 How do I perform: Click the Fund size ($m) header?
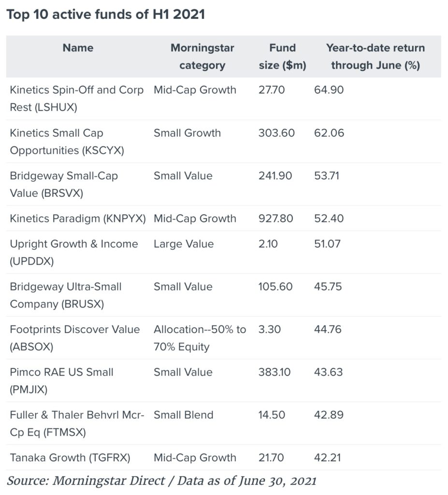click(283, 57)
